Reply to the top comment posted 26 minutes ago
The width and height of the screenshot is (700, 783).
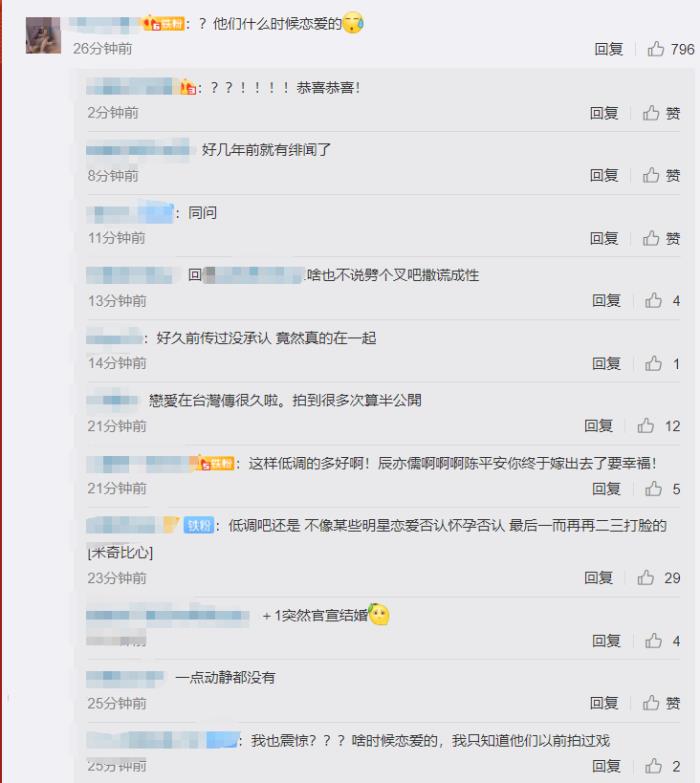click(609, 49)
